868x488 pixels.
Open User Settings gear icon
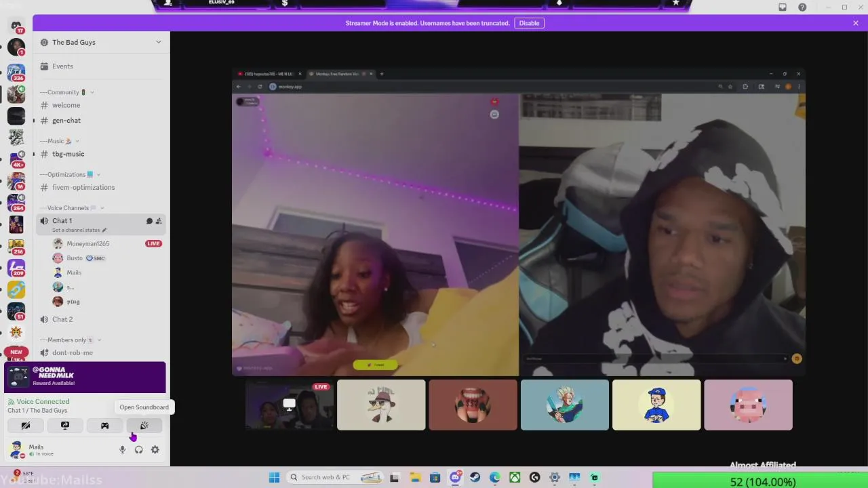click(155, 449)
